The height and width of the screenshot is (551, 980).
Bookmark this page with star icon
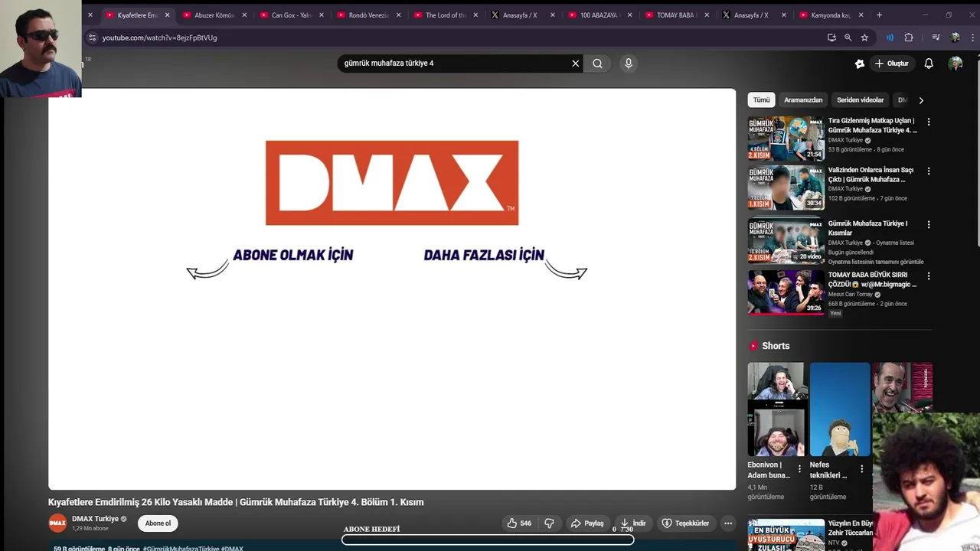tap(864, 37)
